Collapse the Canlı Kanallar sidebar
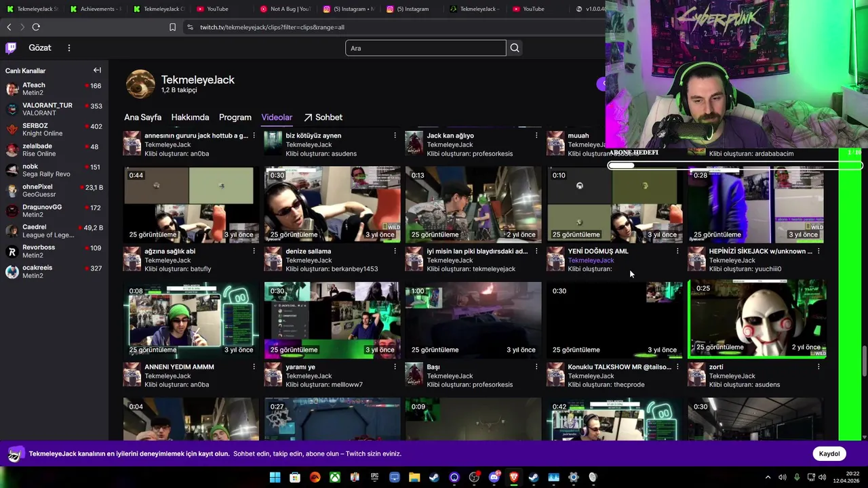 click(97, 70)
